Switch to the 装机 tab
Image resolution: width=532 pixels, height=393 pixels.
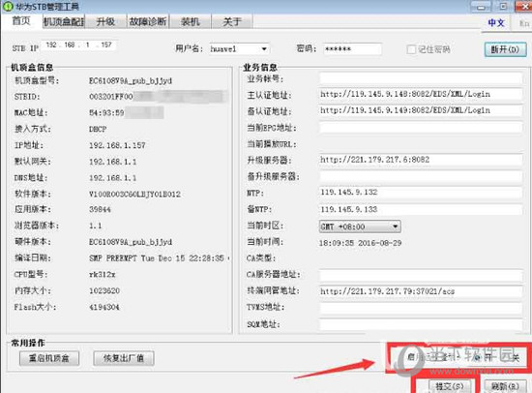(x=190, y=21)
